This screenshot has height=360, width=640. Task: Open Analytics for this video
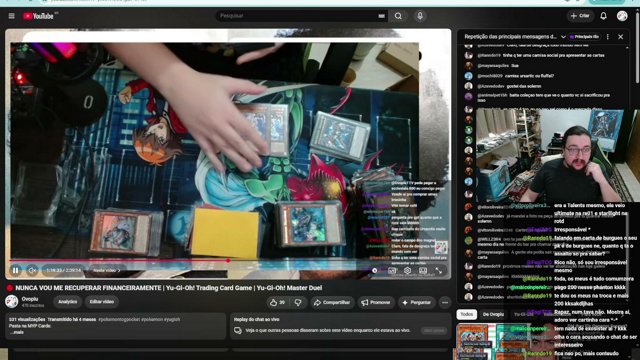pyautogui.click(x=68, y=302)
